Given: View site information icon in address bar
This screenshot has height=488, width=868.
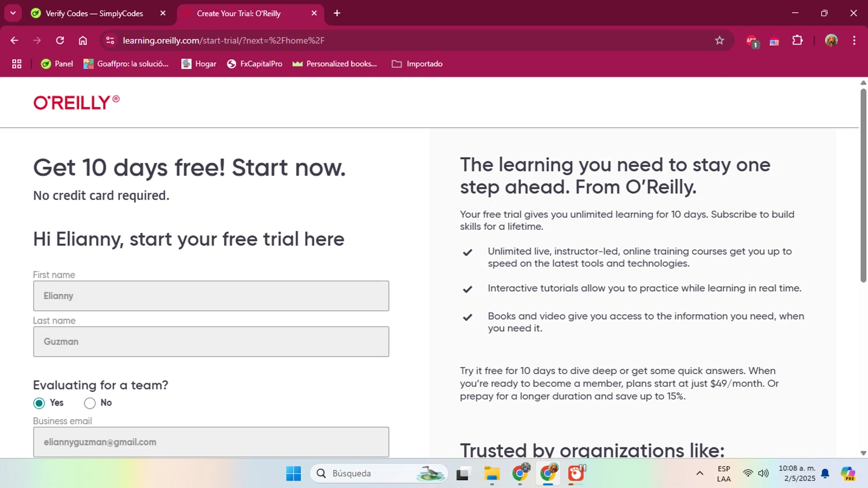Looking at the screenshot, I should click(111, 41).
